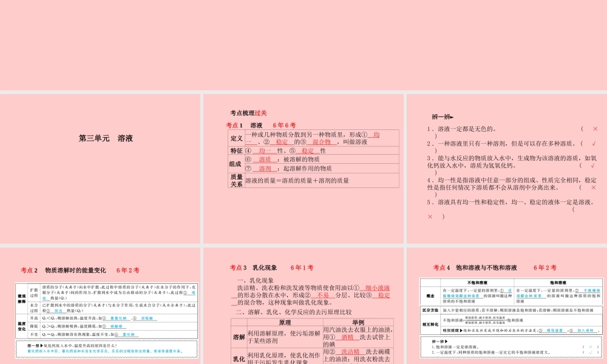607x364 pixels.
Task: Click the 辨一辨 heading on the third slide
Action: click(x=443, y=116)
